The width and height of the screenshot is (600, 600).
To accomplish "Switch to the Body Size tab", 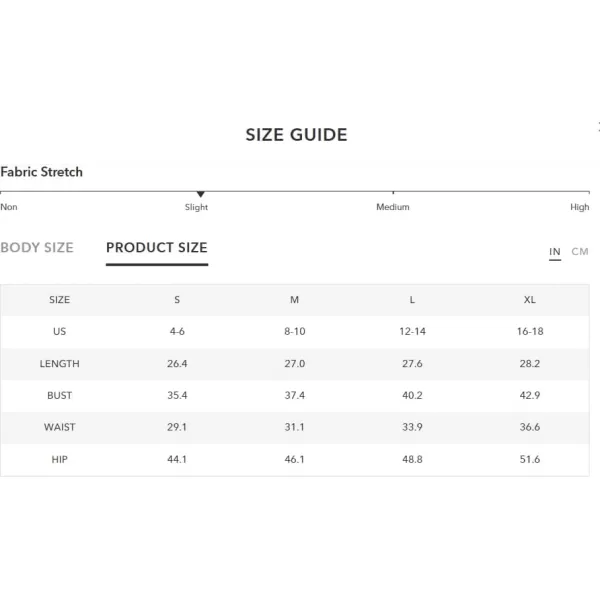I will (37, 248).
